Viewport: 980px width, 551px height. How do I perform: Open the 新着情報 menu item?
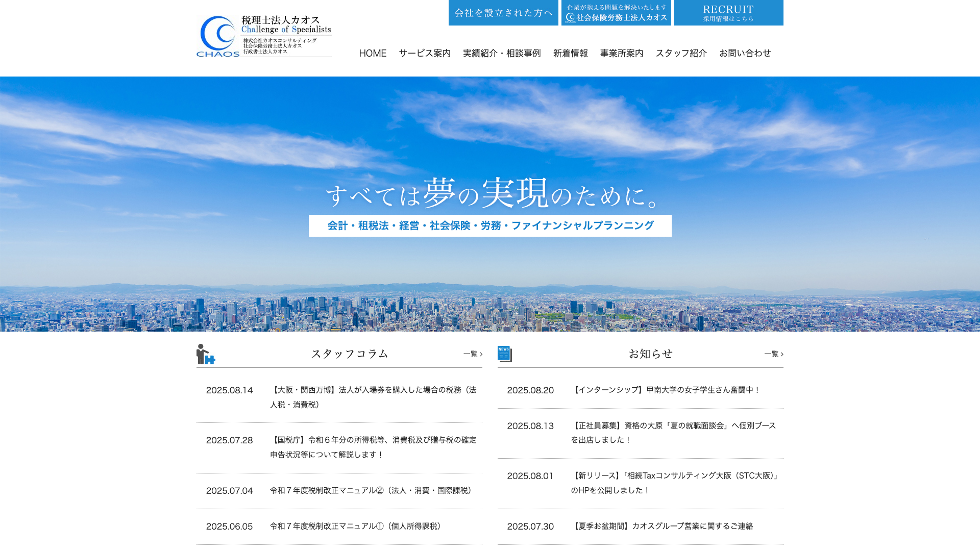point(571,53)
